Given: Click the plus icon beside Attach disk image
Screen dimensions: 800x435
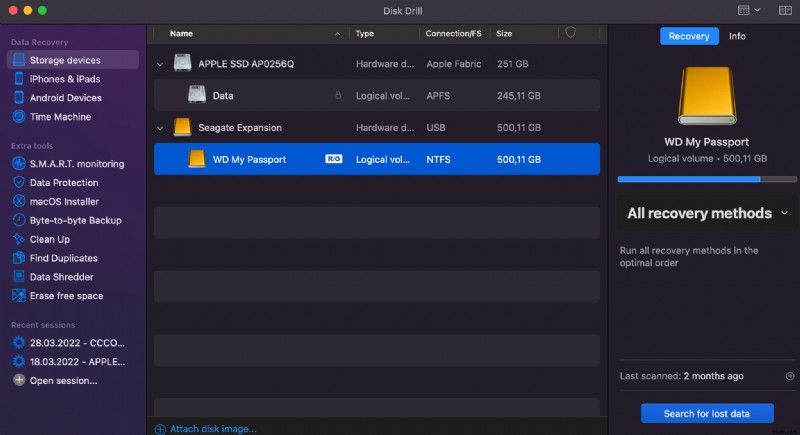Looking at the screenshot, I should pos(160,429).
